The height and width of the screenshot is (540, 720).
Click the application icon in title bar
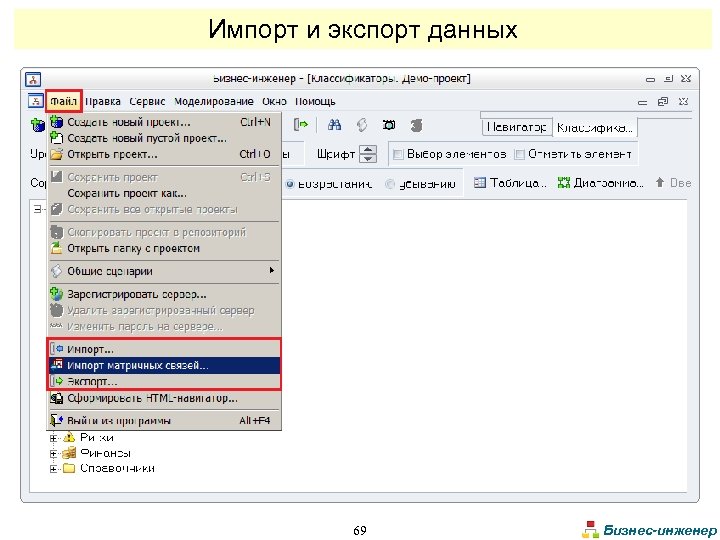click(x=33, y=79)
